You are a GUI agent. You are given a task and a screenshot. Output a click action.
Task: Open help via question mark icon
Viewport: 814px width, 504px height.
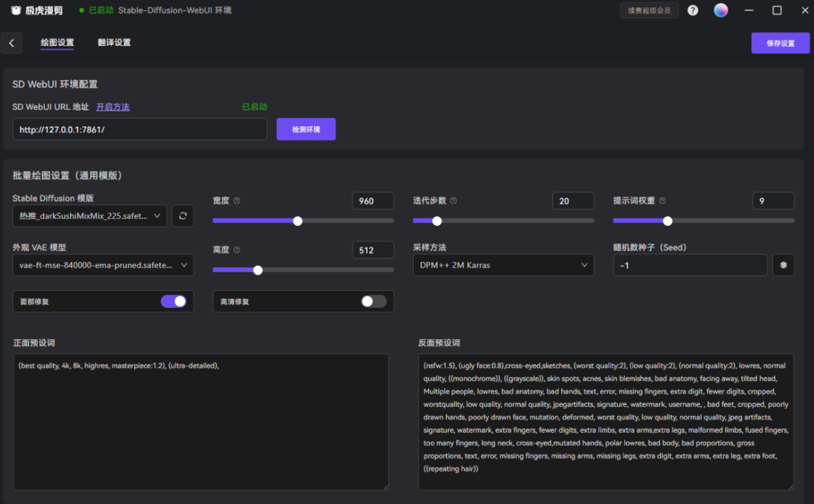click(693, 10)
